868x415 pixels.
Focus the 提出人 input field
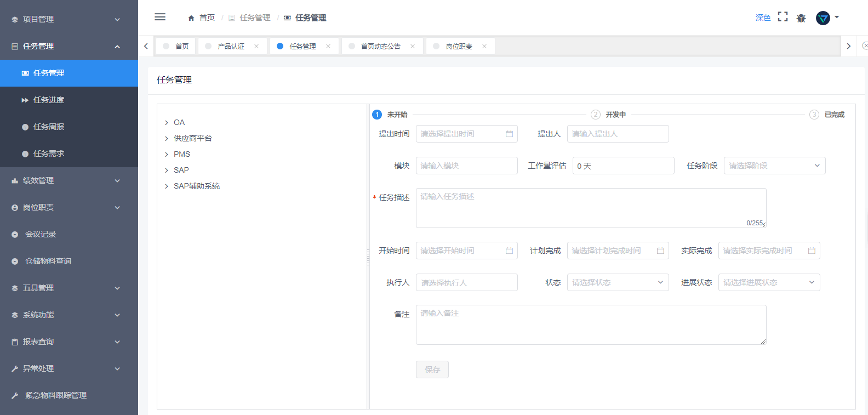click(618, 134)
